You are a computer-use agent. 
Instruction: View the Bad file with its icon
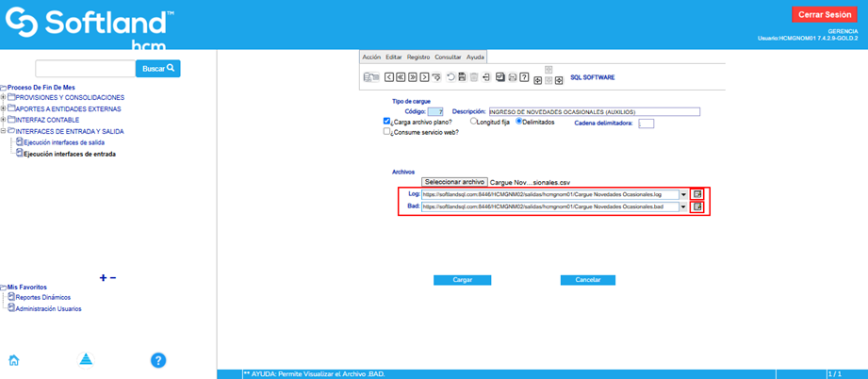697,206
